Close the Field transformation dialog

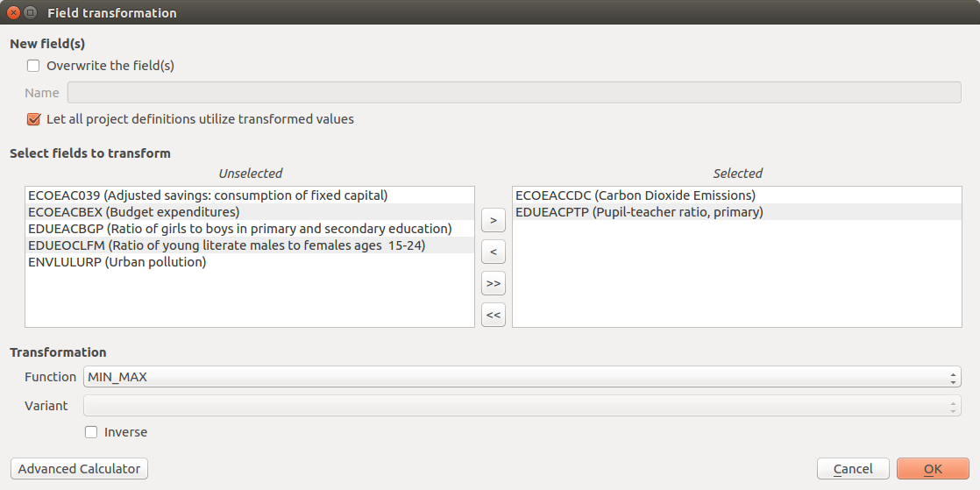[13, 13]
